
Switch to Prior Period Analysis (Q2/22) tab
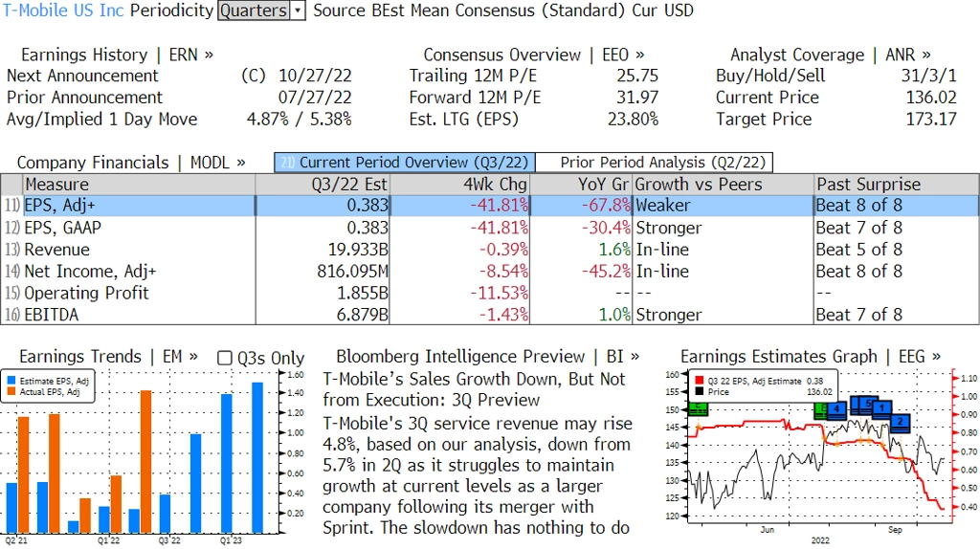655,163
